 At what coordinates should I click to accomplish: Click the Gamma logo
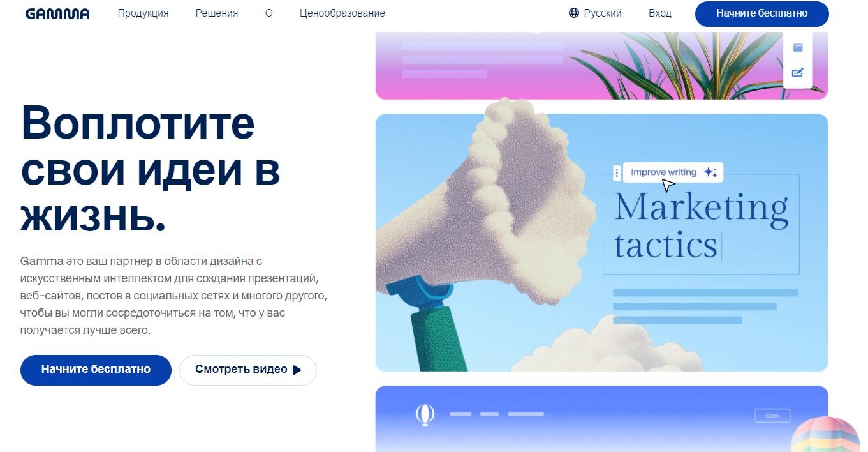pos(57,13)
